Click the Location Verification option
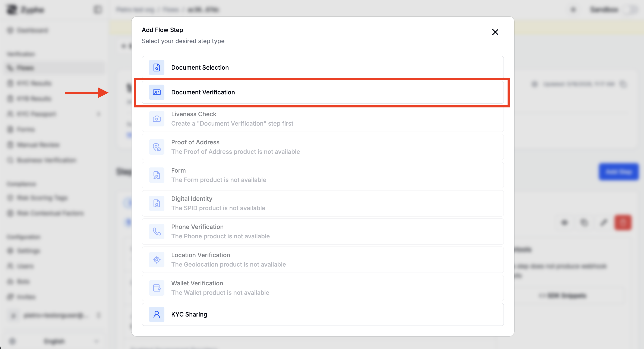Screen dimensions: 644x349 (x=322, y=260)
